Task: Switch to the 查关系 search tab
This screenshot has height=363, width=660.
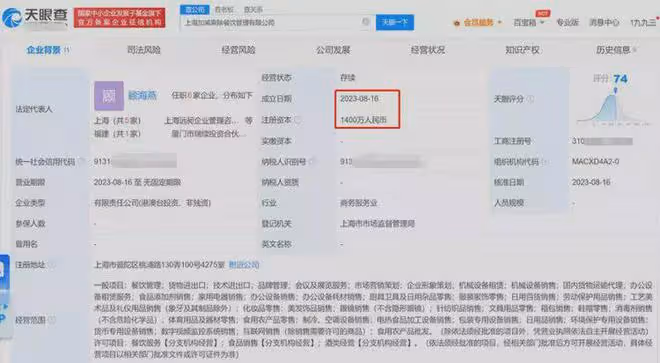Action: (253, 9)
